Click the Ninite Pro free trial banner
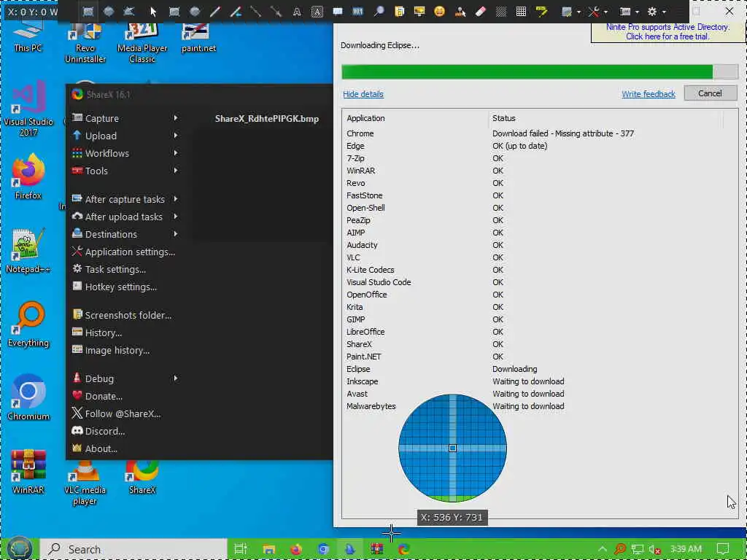 [x=667, y=32]
